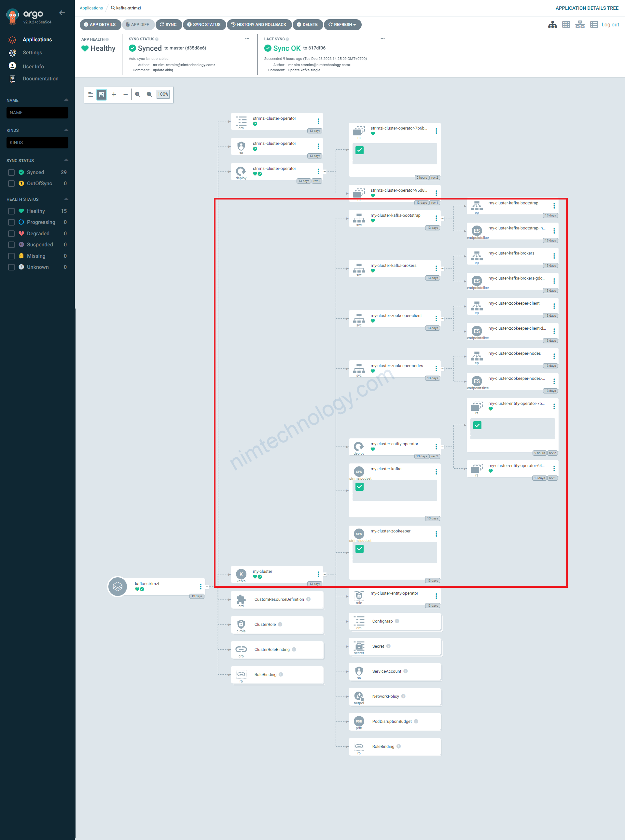Click the zoom in magnifier icon
The width and height of the screenshot is (625, 840).
[x=138, y=95]
